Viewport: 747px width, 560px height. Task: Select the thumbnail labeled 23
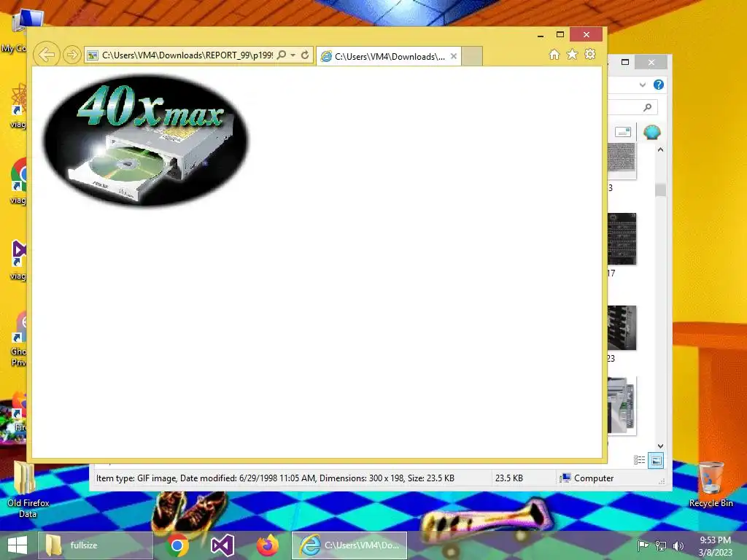point(622,327)
